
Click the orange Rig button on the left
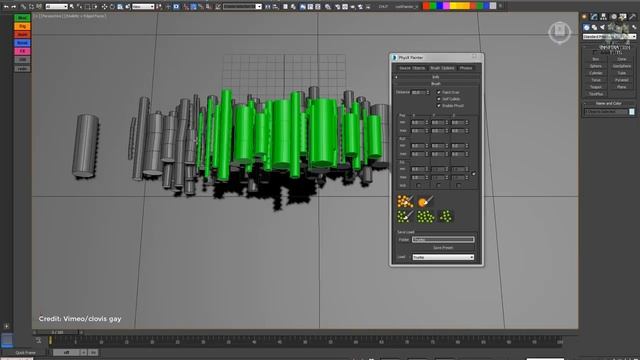coord(22,26)
